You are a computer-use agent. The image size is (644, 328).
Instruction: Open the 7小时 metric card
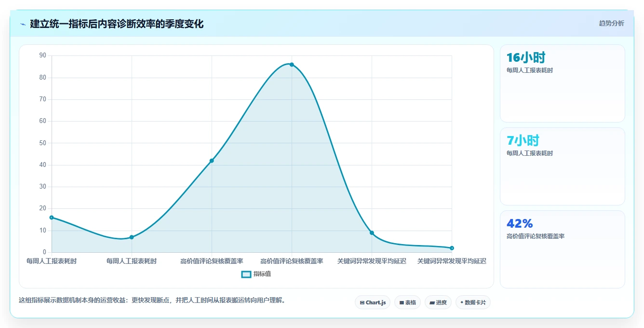[x=563, y=166]
